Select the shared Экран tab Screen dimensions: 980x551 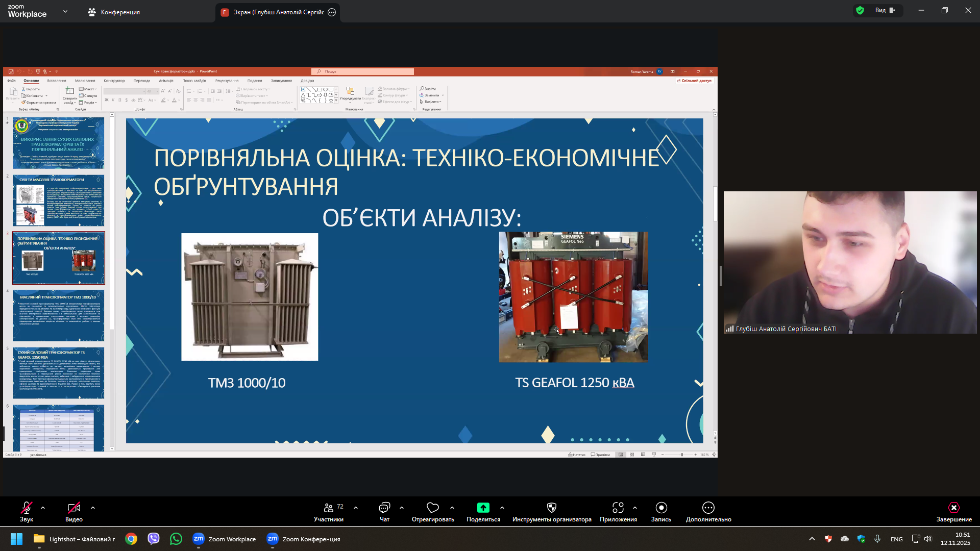tap(278, 12)
